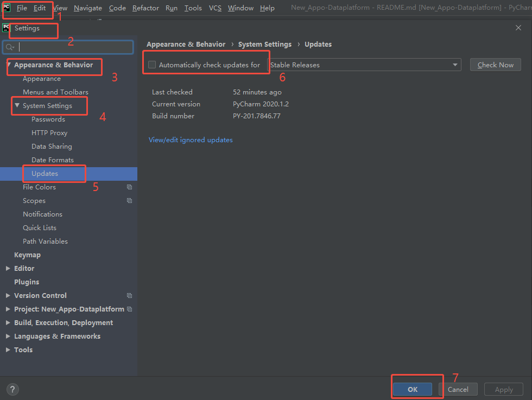The width and height of the screenshot is (532, 400).
Task: Expand Build, Execution, Deployment section
Action: [x=8, y=322]
